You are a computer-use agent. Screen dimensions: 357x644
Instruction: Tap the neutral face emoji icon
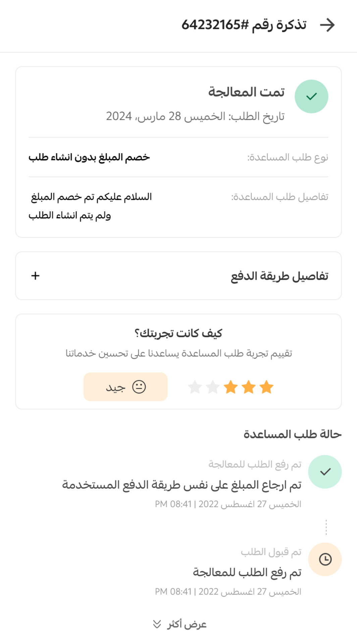pyautogui.click(x=139, y=387)
